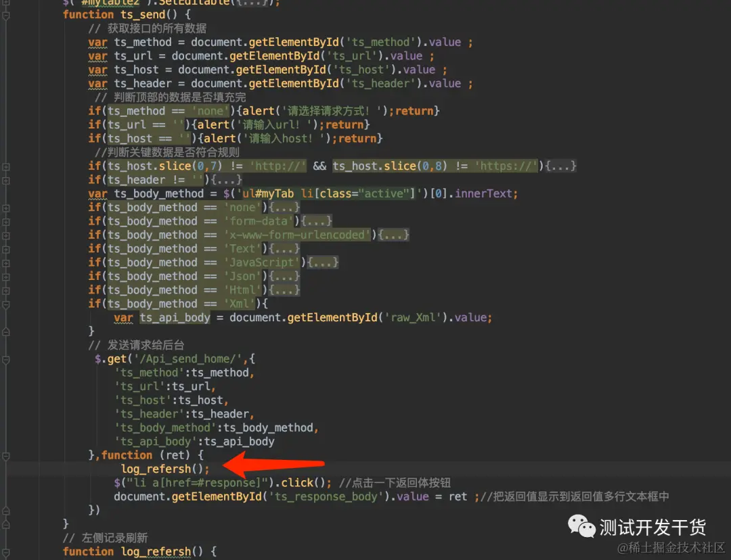Click the folded {...} placeholder after 'https://'

(x=560, y=166)
